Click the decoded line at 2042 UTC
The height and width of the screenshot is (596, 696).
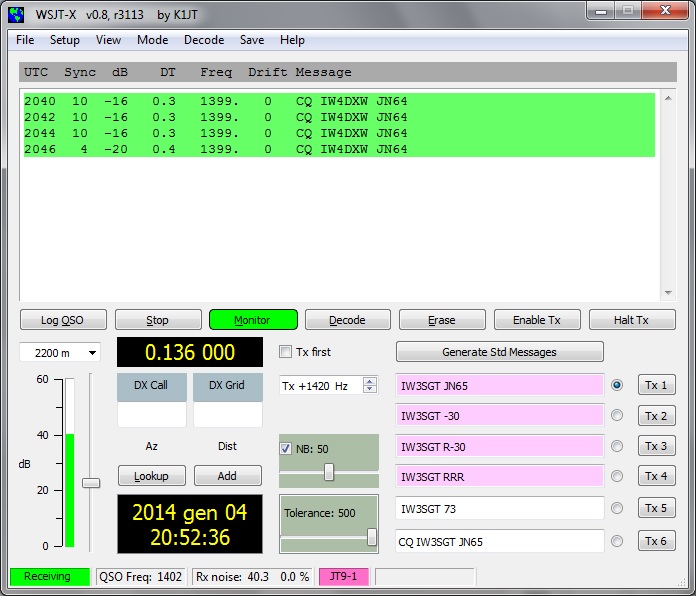(x=339, y=117)
